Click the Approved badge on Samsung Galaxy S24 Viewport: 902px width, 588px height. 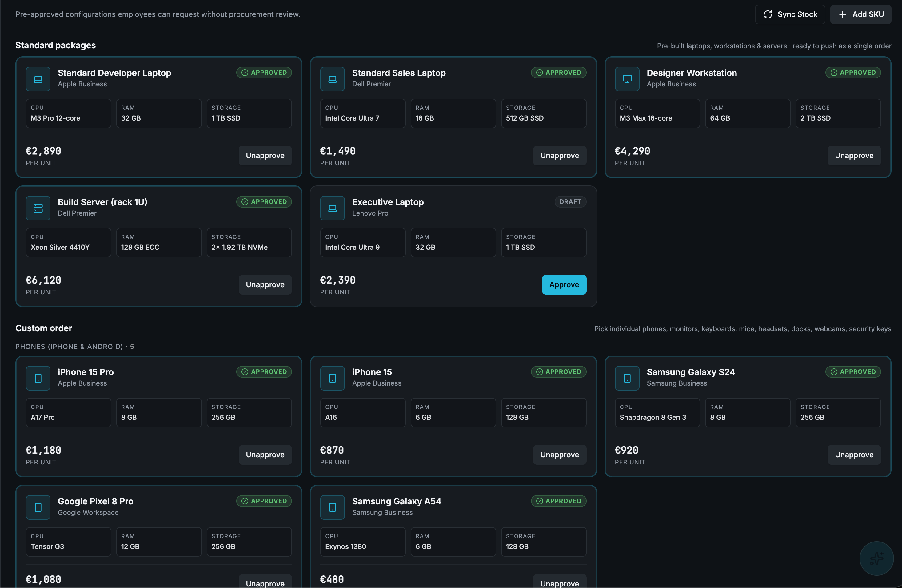(853, 372)
